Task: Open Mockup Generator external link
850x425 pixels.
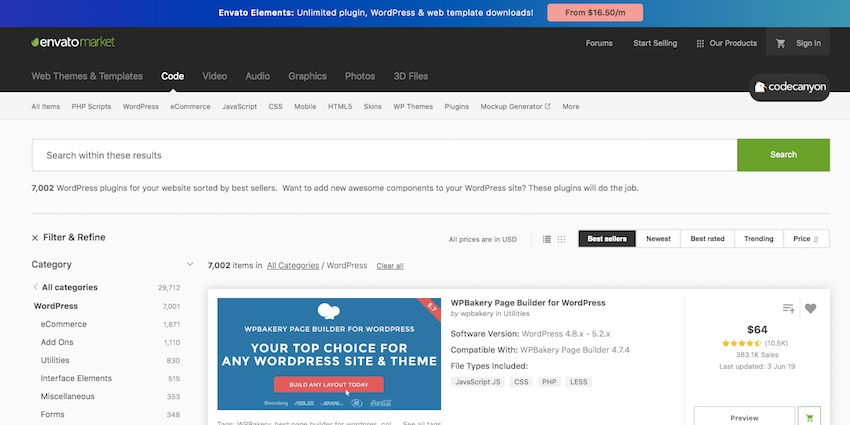Action: [515, 107]
